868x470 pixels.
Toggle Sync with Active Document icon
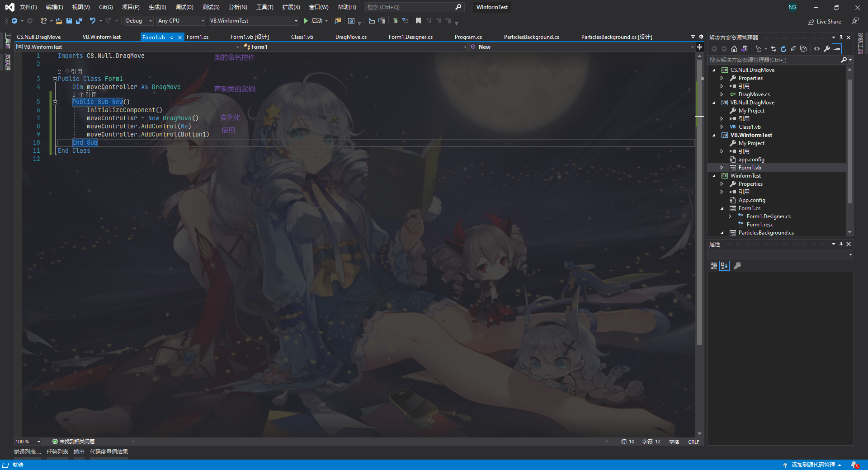click(774, 49)
